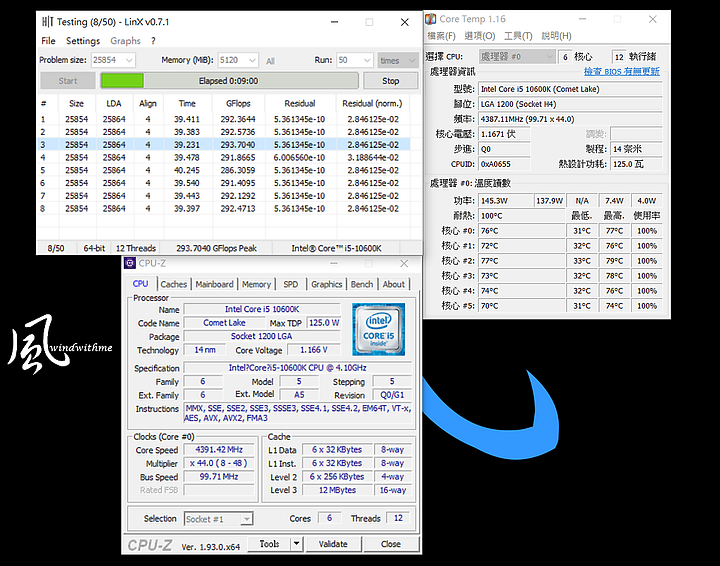Click the 145.3W power reading in Core Temp
720x566 pixels.
pos(505,201)
